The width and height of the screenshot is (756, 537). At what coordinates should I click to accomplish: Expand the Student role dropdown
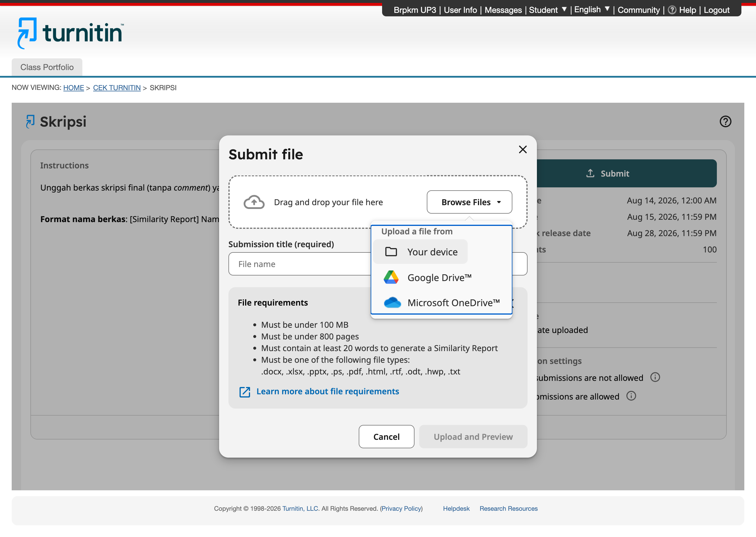547,10
